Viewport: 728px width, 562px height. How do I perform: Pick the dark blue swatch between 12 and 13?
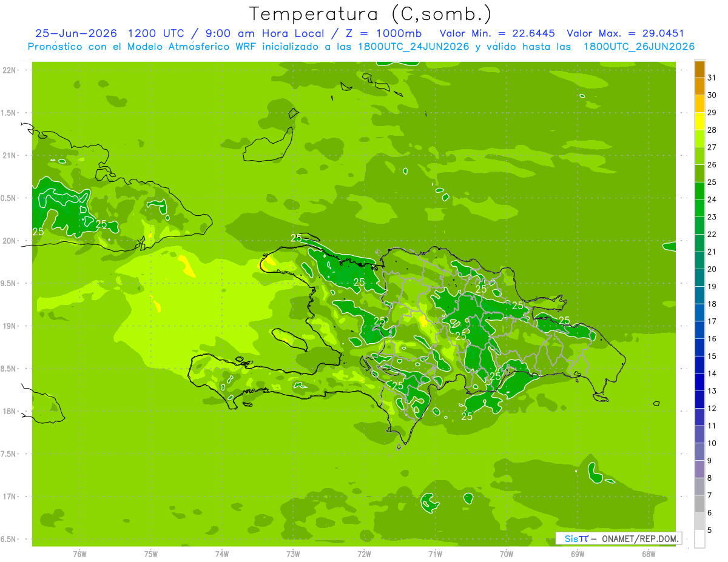pyautogui.click(x=699, y=400)
